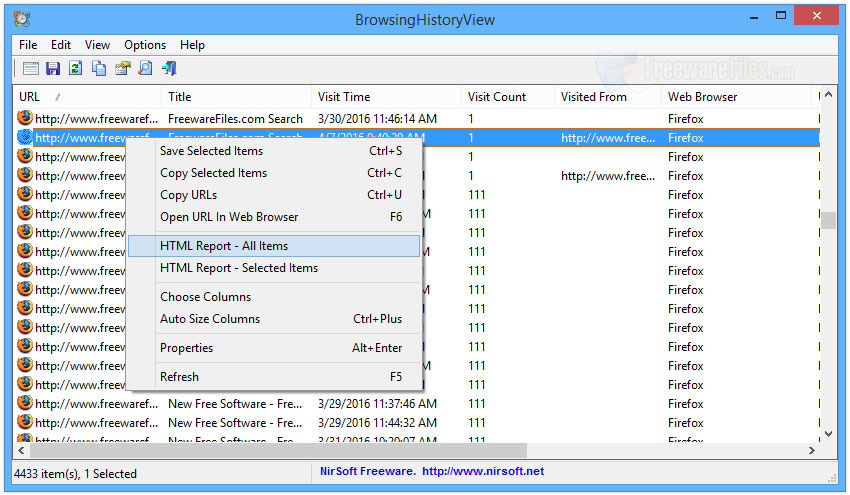Sort by the Visited From column header
The width and height of the screenshot is (850, 495).
608,97
